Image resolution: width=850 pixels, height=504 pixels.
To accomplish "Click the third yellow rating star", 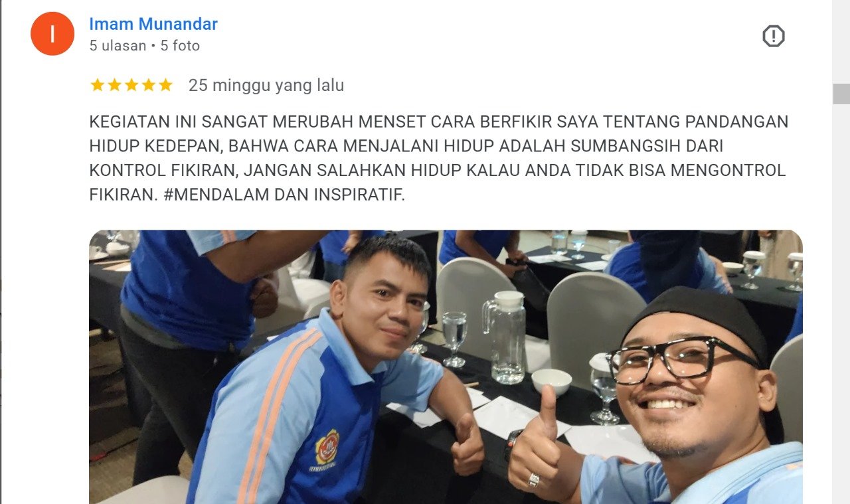I will [131, 85].
